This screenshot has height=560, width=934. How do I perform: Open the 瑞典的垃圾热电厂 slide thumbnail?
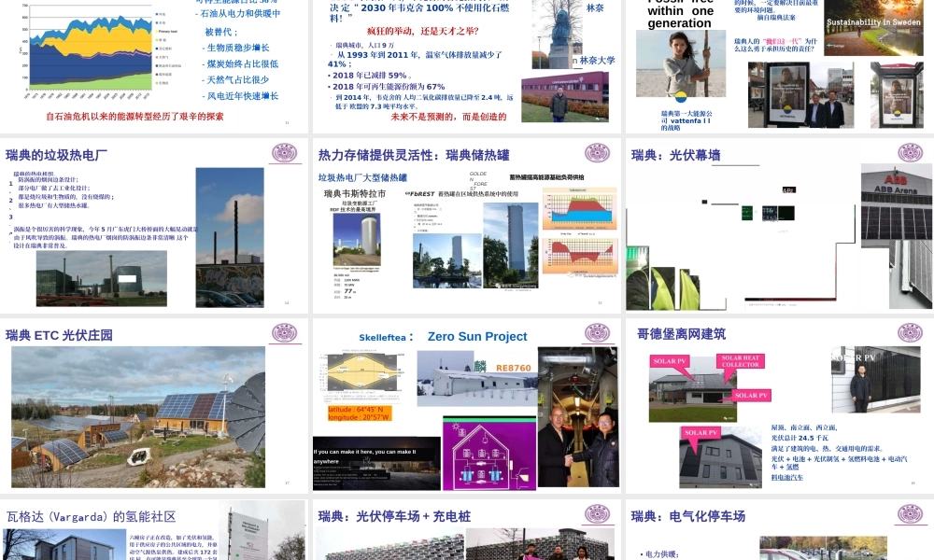pyautogui.click(x=154, y=226)
